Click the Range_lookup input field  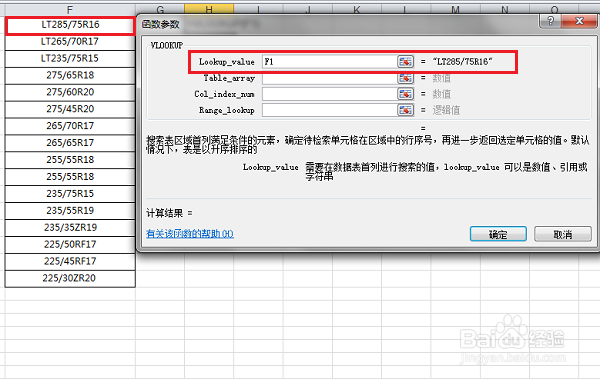[329, 110]
